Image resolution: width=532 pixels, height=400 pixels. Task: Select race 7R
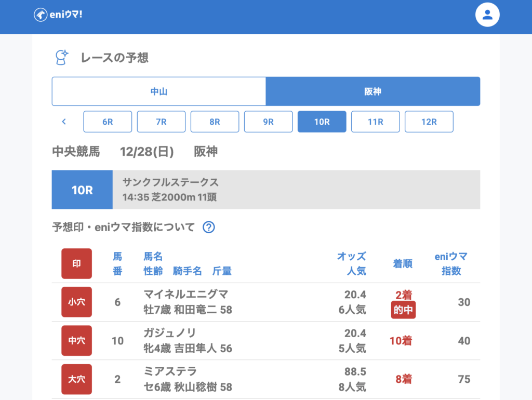point(161,122)
